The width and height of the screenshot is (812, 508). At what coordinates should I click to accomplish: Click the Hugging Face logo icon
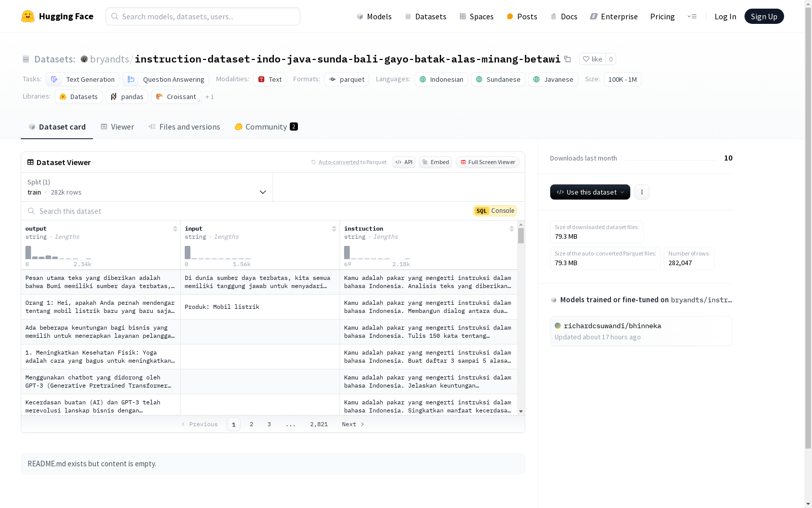[28, 16]
